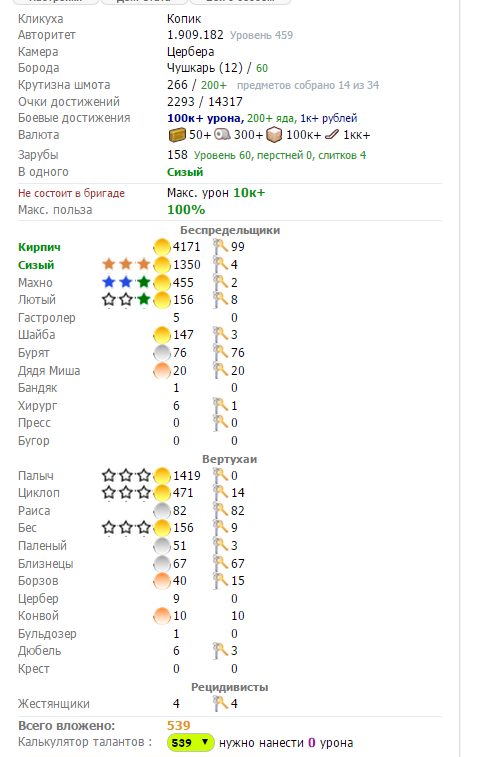480x757 pixels.
Task: Click the 100к+ урона achievement link
Action: click(x=205, y=118)
